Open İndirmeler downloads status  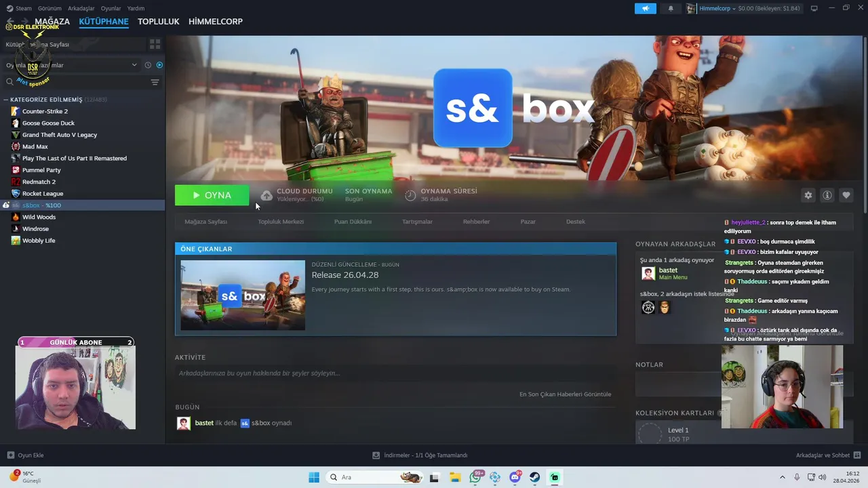420,455
